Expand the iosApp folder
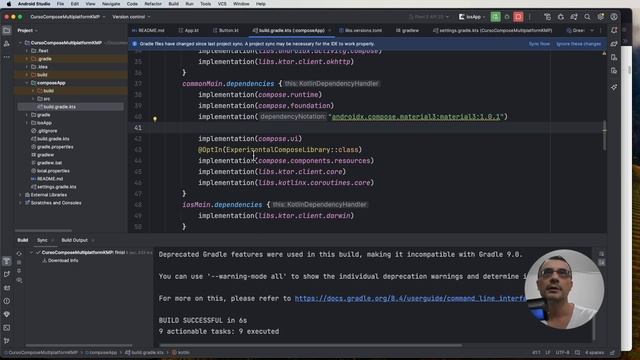 coord(27,123)
